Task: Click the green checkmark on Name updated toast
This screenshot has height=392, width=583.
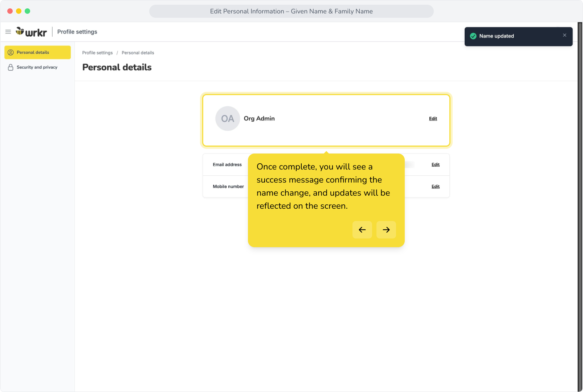Action: [473, 36]
